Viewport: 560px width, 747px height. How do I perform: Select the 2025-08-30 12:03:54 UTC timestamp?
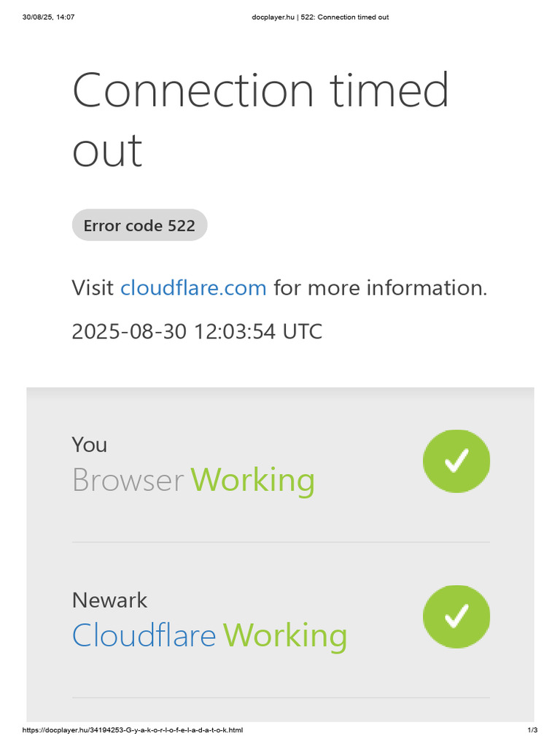[197, 331]
